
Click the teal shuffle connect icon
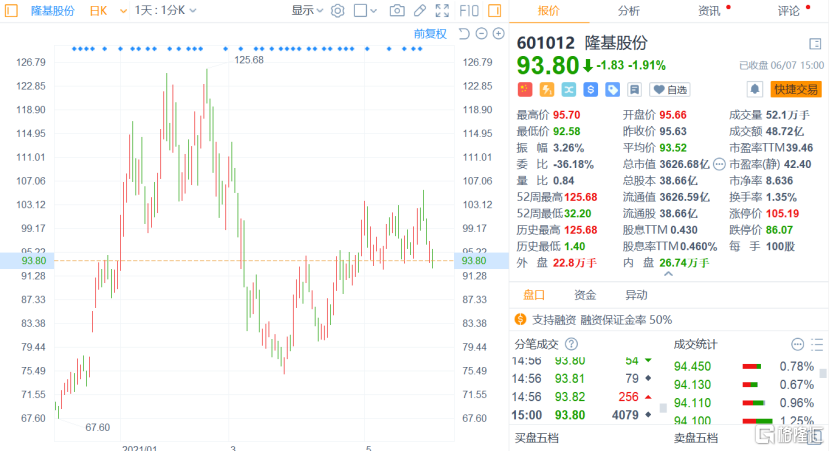pos(569,89)
